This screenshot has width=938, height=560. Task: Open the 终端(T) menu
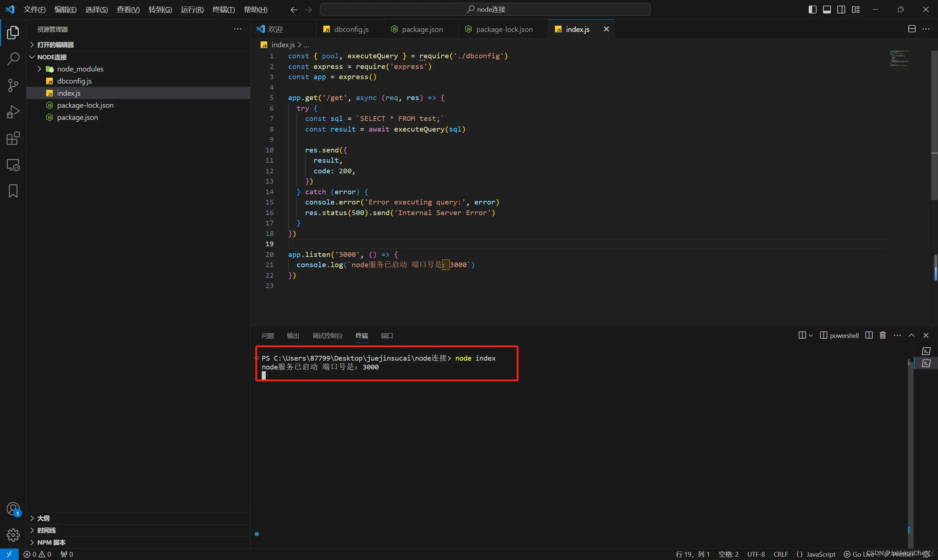click(x=223, y=10)
